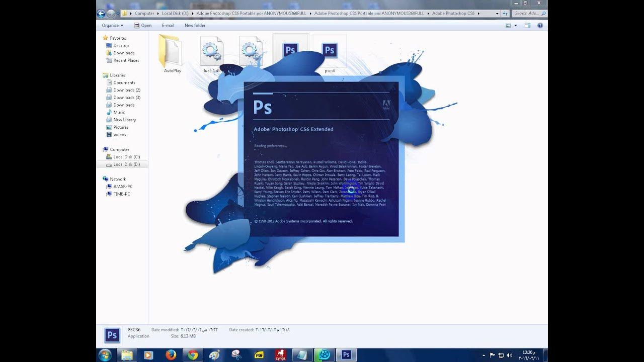This screenshot has width=644, height=362.
Task: Click the PSCS6 icon in details pane
Action: coord(112,335)
